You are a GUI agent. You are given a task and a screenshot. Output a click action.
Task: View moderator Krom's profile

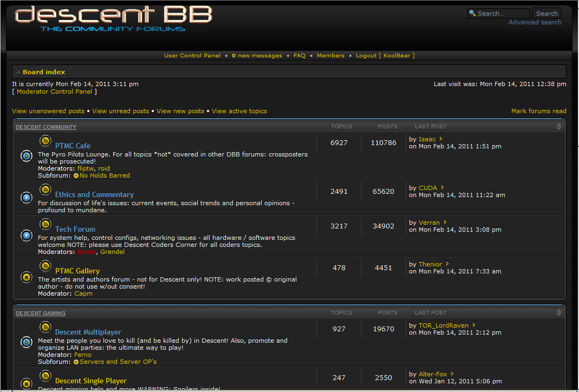(87, 252)
